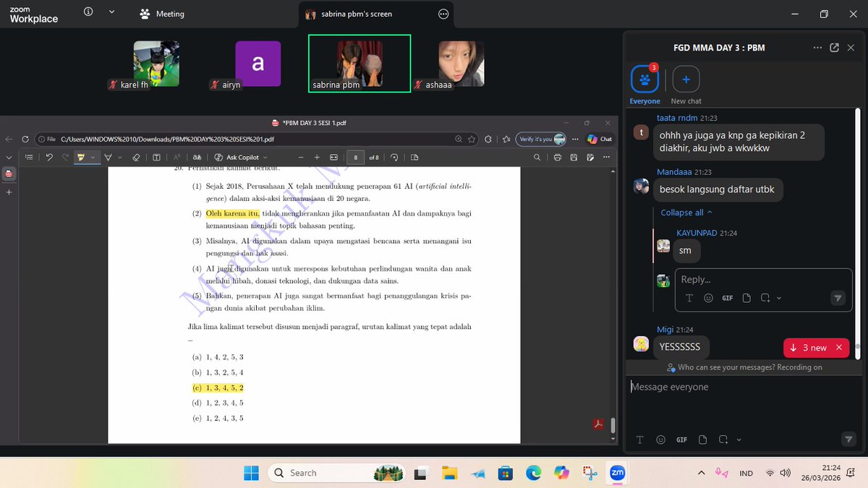Start a New chat
Image resolution: width=868 pixels, height=488 pixels.
pyautogui.click(x=686, y=85)
